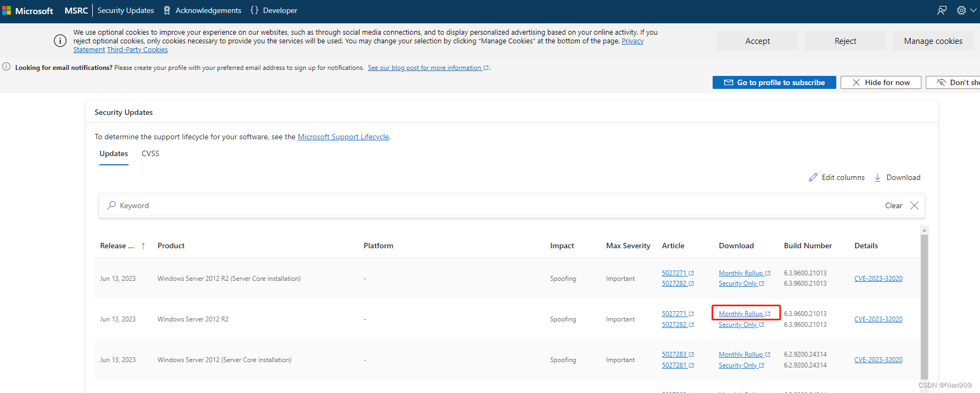
Task: Open Edit columns
Action: click(x=837, y=177)
